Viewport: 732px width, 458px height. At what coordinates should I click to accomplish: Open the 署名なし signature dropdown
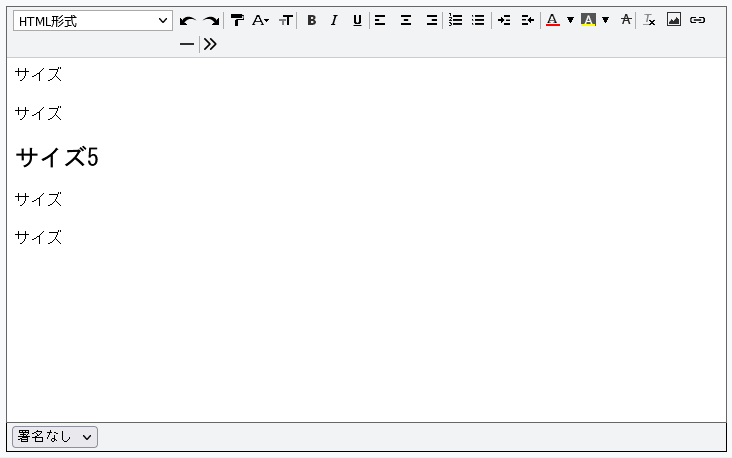click(x=55, y=437)
